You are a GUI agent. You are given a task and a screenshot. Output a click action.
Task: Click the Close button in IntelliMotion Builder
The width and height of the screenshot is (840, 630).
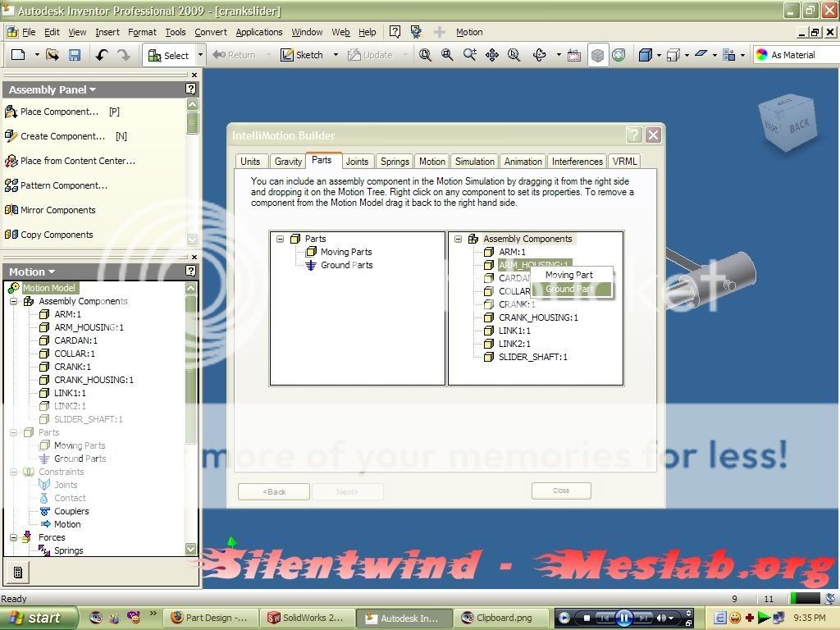[x=561, y=491]
